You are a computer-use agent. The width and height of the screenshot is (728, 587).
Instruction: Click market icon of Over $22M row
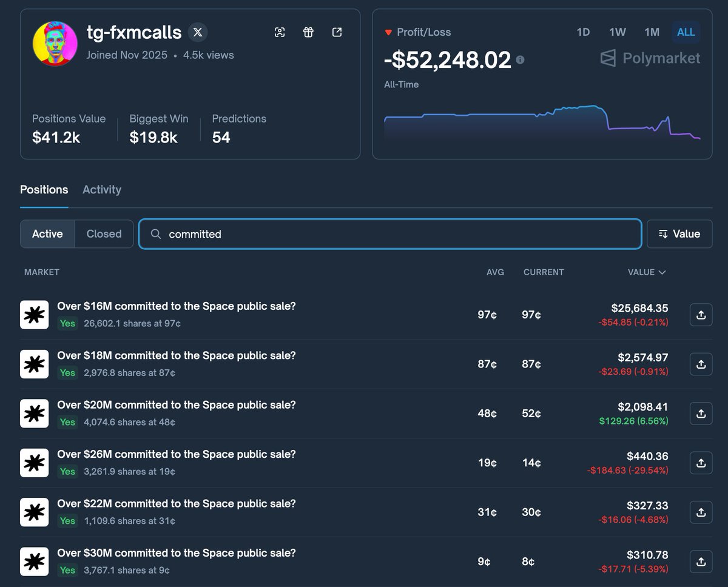(x=35, y=512)
